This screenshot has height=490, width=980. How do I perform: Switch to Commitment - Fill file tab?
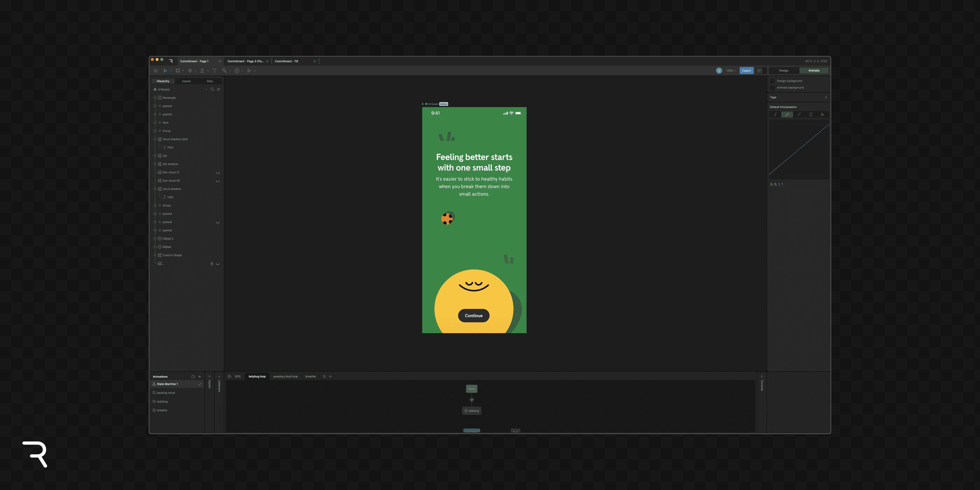287,61
